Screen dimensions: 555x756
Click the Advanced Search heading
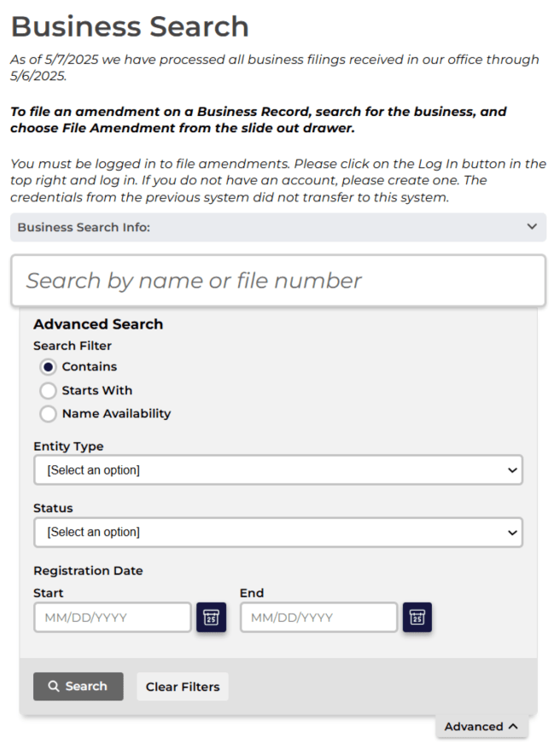(x=98, y=324)
